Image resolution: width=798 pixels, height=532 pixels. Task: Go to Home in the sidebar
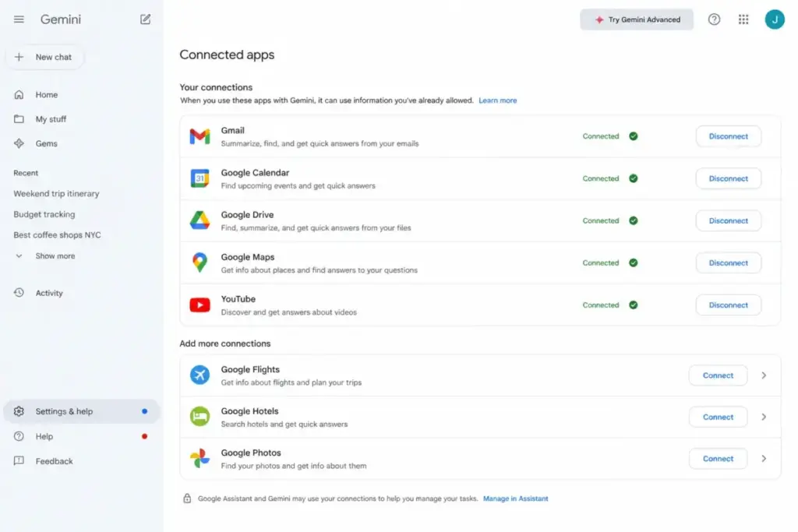click(46, 94)
